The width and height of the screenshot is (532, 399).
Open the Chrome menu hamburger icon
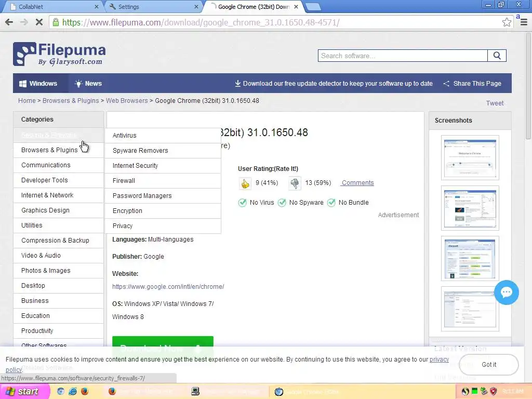coord(524,22)
